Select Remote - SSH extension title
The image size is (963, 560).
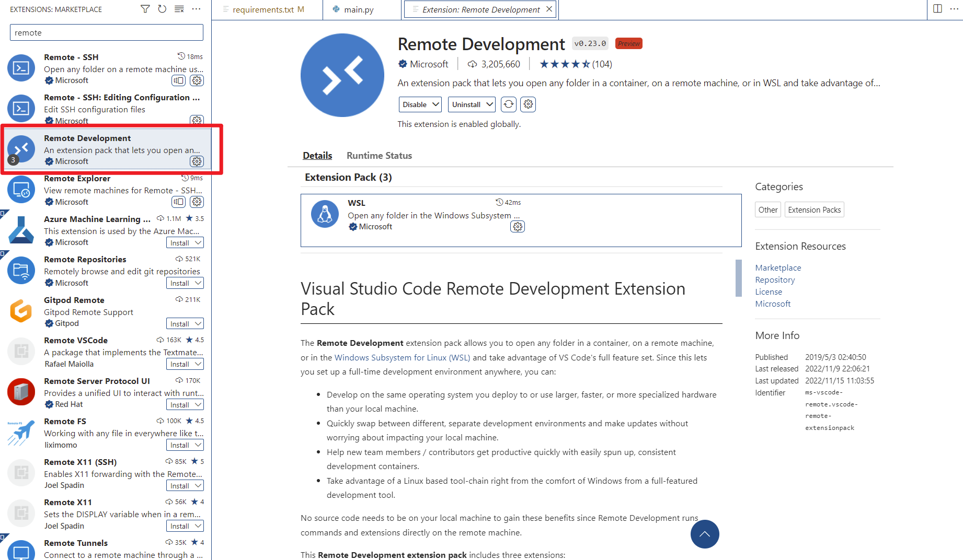click(71, 57)
